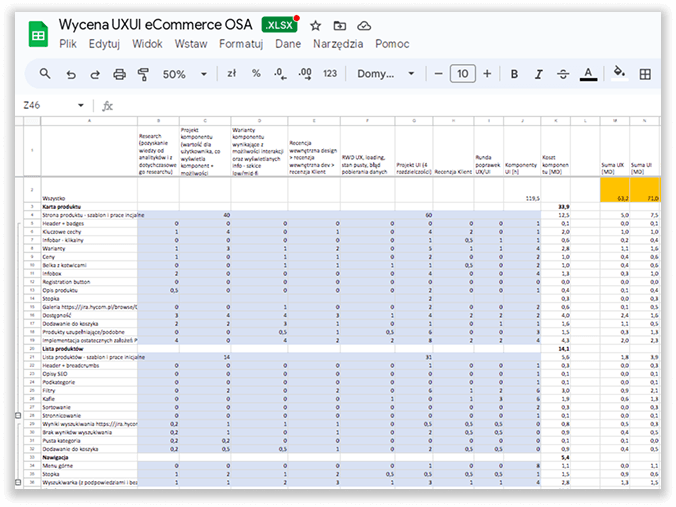Undo the last action
The image size is (676, 507).
[71, 74]
